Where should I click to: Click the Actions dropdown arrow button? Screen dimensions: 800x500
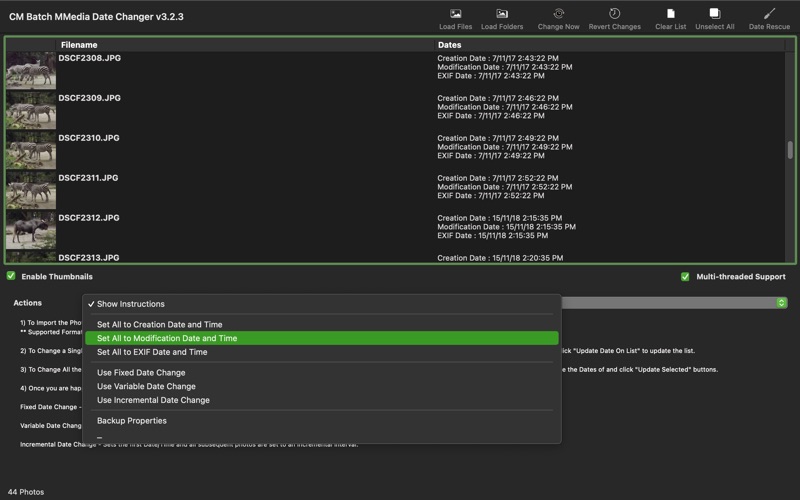tap(781, 303)
